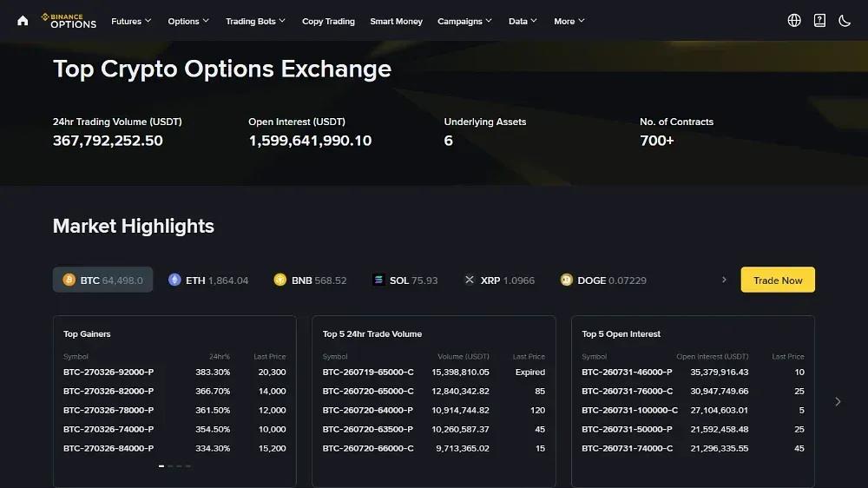Open BTC-260719-65000-C expired contract
868x488 pixels.
434,373
